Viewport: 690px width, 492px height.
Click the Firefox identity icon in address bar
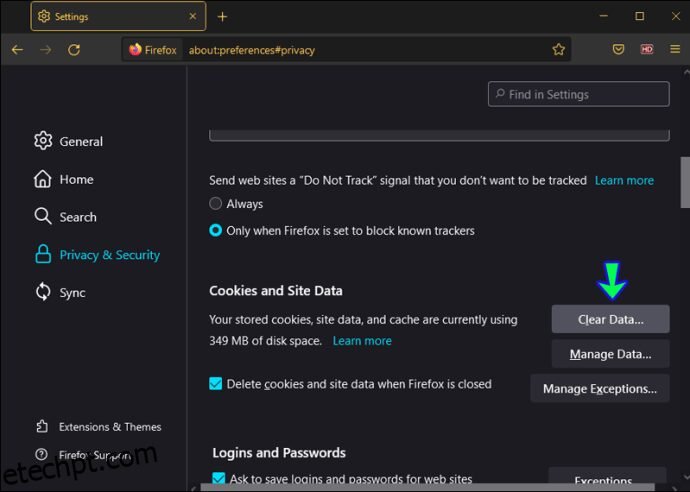[152, 50]
